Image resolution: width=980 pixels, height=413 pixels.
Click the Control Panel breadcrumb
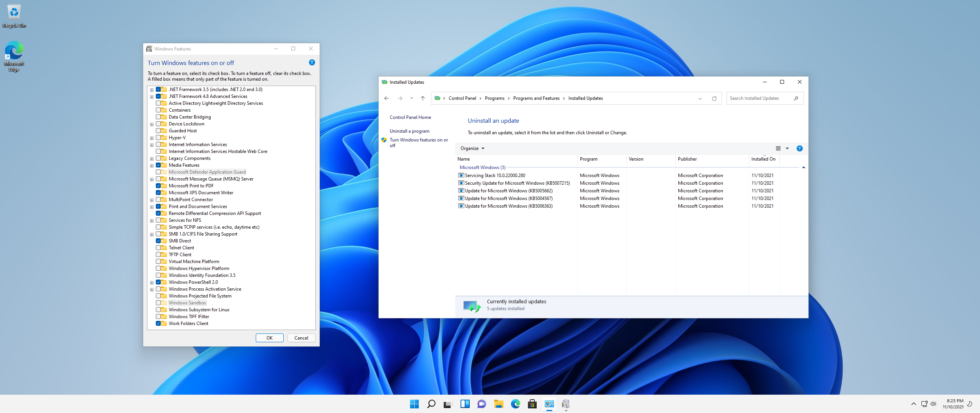click(462, 98)
